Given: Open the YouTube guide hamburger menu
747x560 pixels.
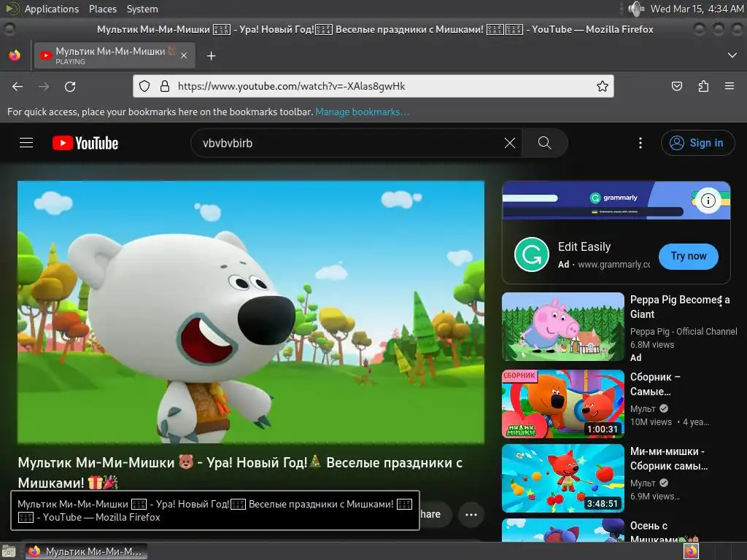Looking at the screenshot, I should coord(26,143).
